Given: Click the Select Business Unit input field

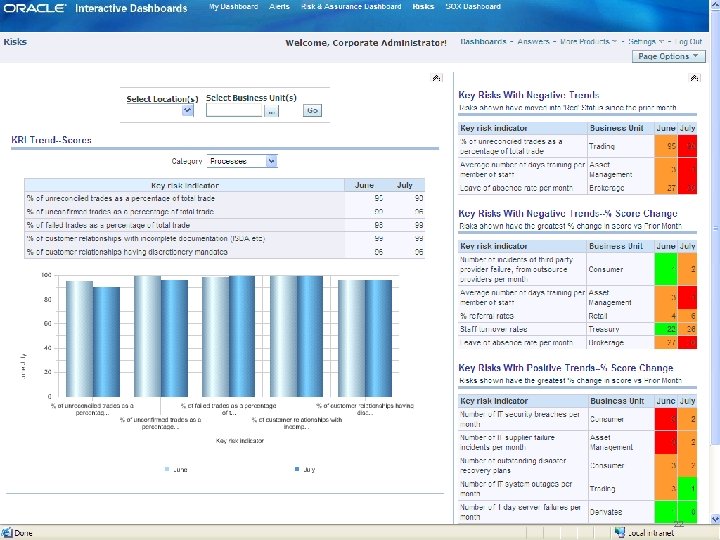Looking at the screenshot, I should [234, 111].
